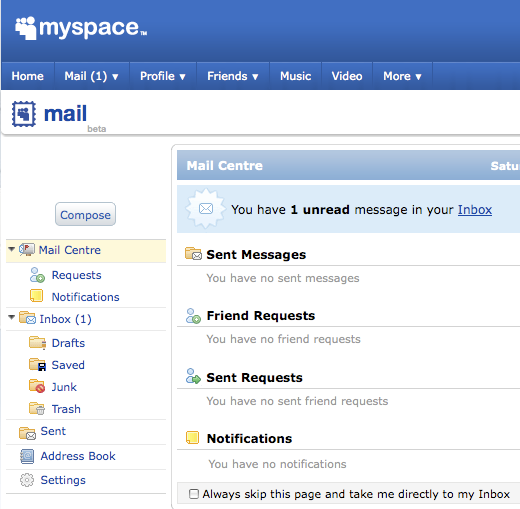Click the Sent Messages folder icon in panel
Image resolution: width=520 pixels, height=509 pixels.
point(193,254)
